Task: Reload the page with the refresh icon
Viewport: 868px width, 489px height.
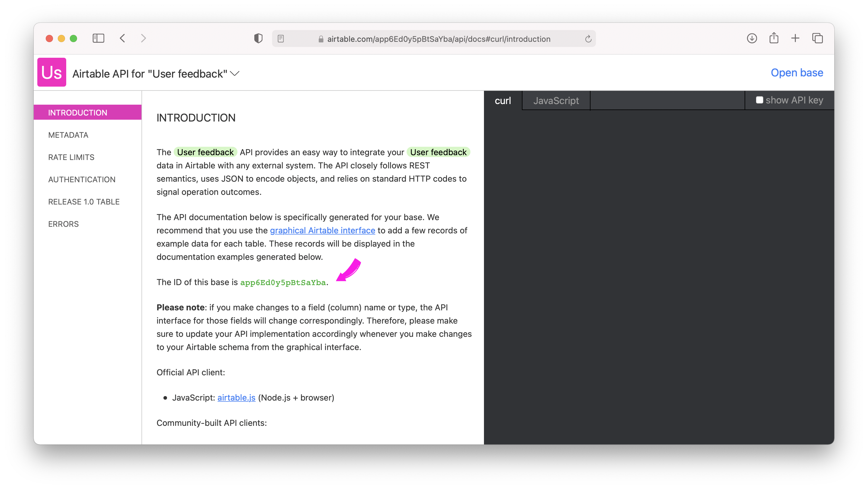Action: coord(588,39)
